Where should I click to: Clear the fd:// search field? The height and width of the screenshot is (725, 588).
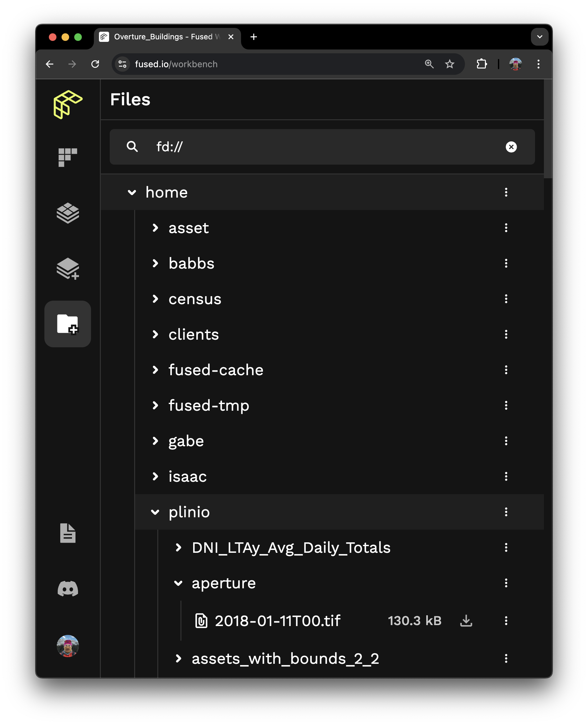[x=511, y=147]
